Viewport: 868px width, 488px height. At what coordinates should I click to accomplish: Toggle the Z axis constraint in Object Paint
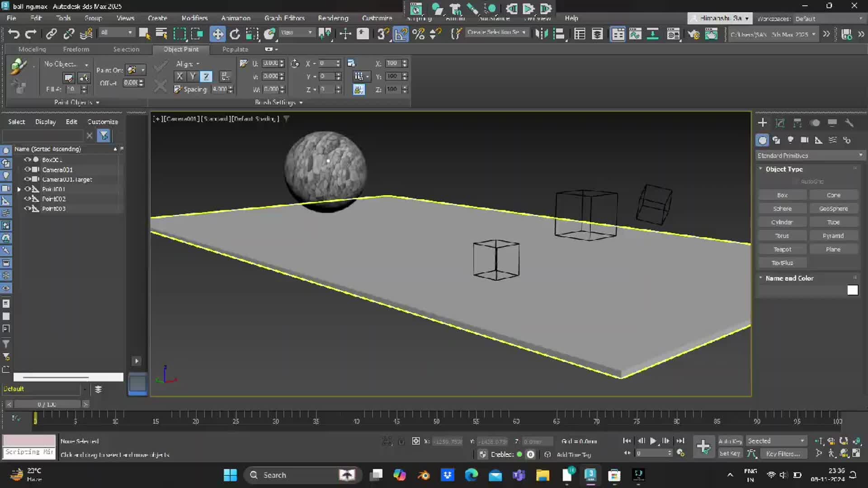206,76
